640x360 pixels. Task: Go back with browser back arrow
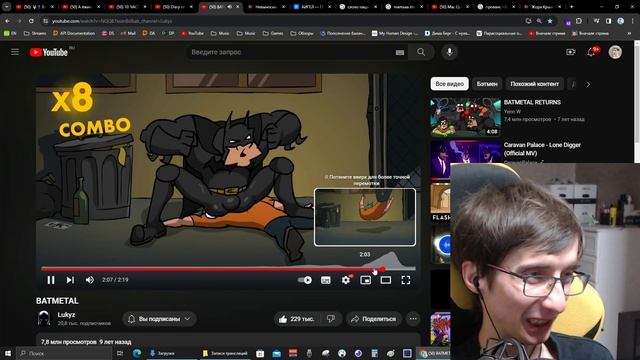[x=7, y=21]
